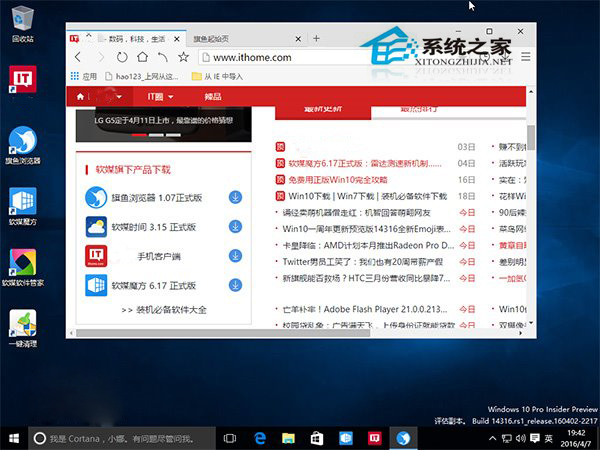Screen dimensions: 600x450
Task: Open the taskbar clock showing 19:42
Action: 576,439
